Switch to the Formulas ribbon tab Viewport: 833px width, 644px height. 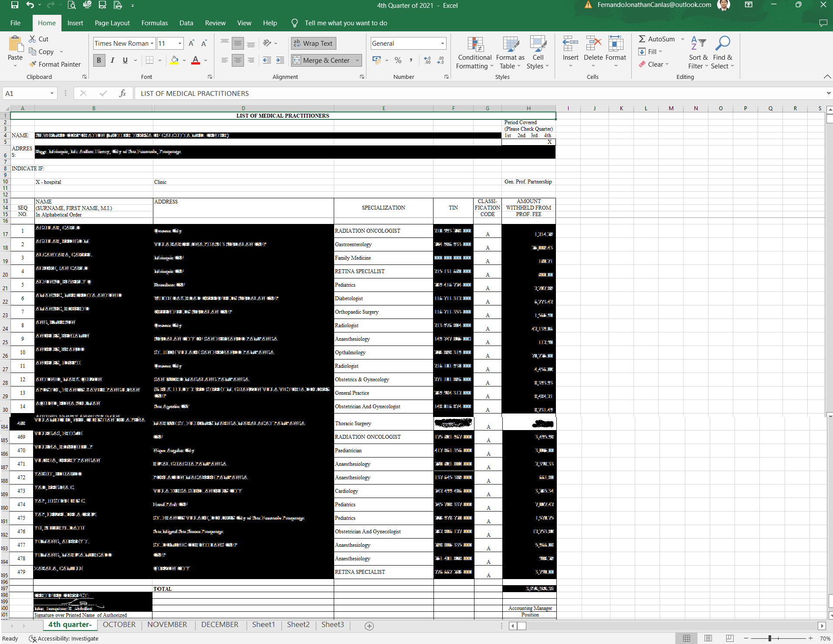pyautogui.click(x=154, y=23)
